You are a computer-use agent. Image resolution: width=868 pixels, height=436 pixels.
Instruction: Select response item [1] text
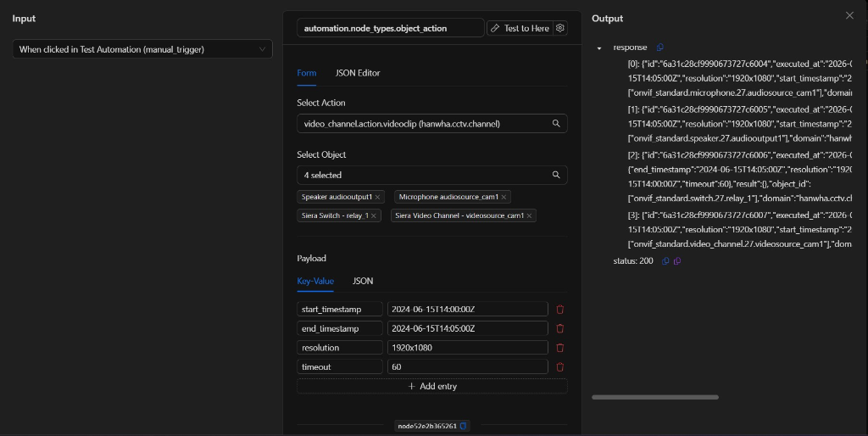[x=739, y=124]
